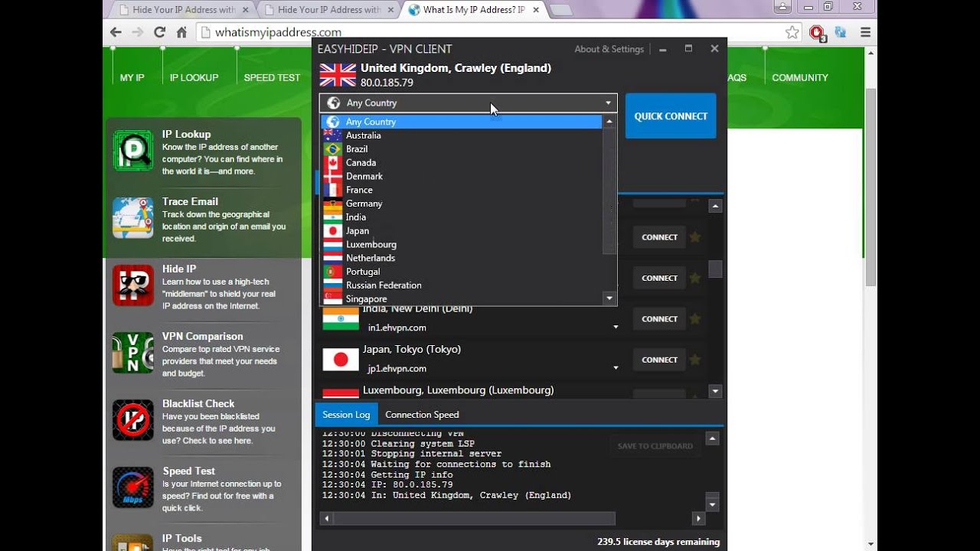Select Brazil from country list

click(x=462, y=149)
